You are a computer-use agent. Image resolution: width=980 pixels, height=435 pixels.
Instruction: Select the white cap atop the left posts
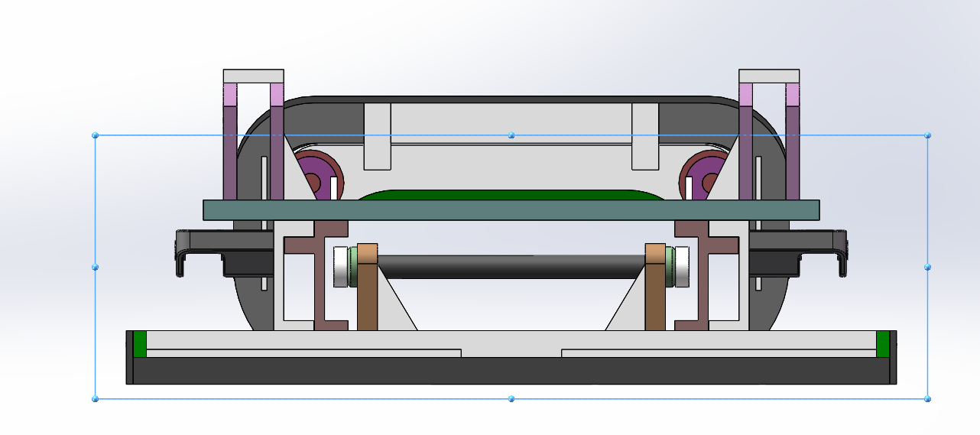pos(253,76)
